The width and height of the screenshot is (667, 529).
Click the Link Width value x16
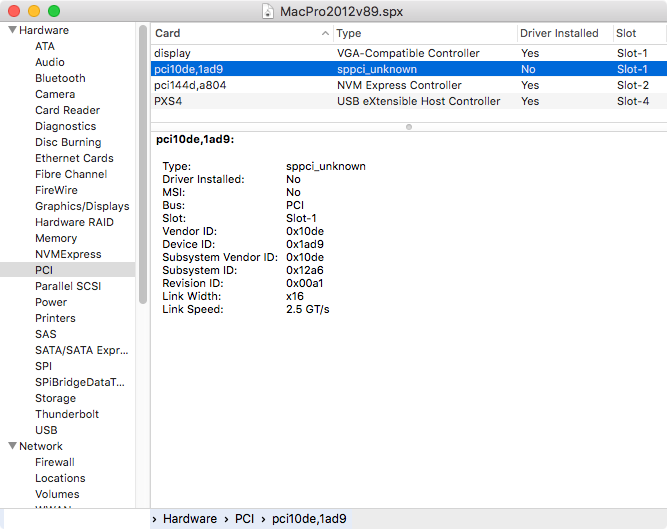pos(295,296)
